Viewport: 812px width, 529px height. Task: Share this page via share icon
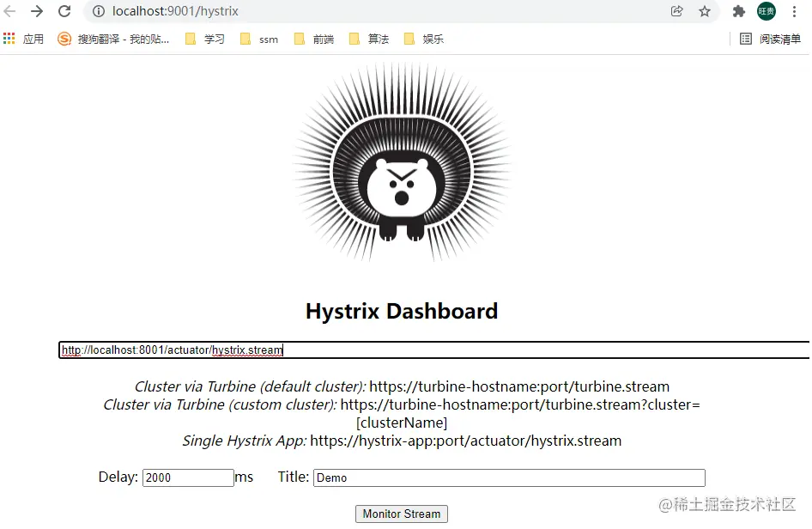tap(677, 11)
